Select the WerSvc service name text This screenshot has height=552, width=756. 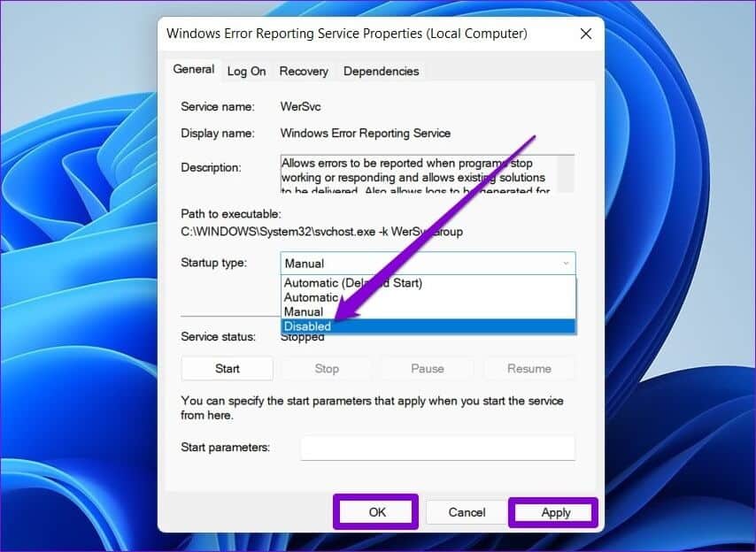pos(300,106)
